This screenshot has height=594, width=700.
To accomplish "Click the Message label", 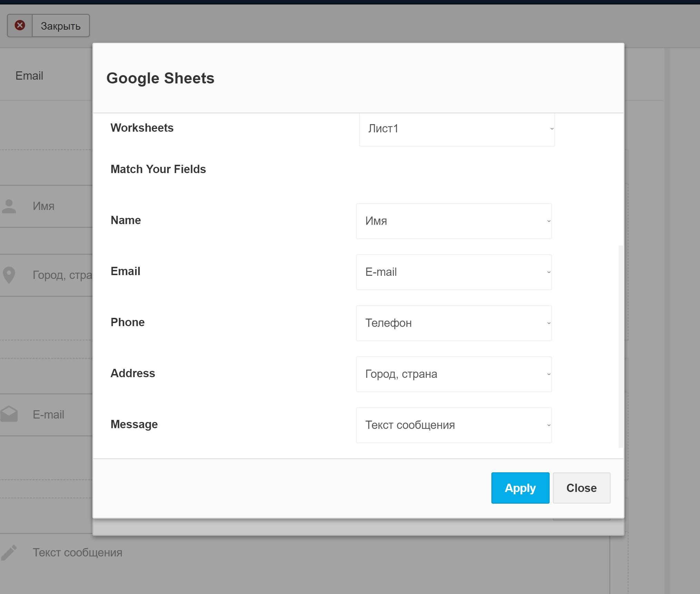I will [x=134, y=424].
